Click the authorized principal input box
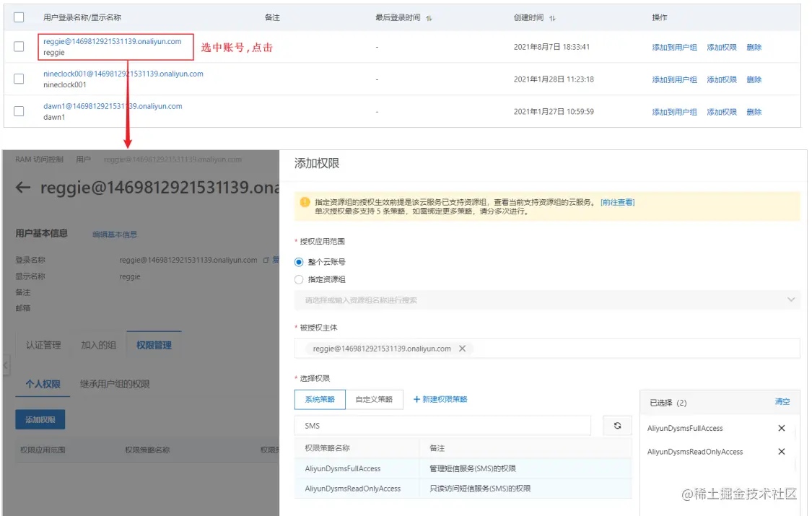 click(547, 349)
